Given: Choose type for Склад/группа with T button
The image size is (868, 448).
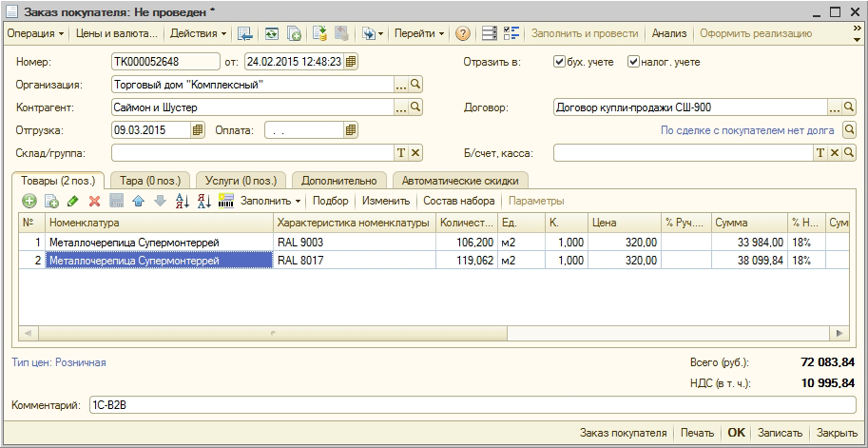Looking at the screenshot, I should [401, 153].
